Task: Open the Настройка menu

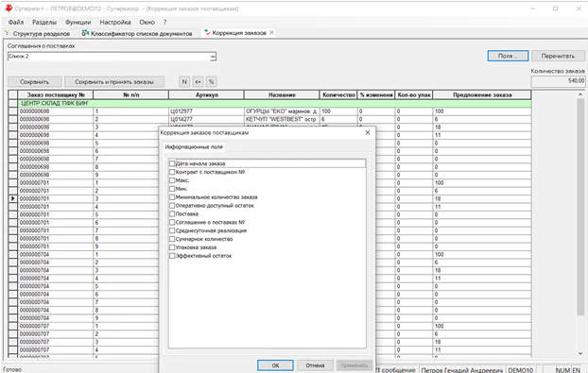Action: click(x=115, y=22)
